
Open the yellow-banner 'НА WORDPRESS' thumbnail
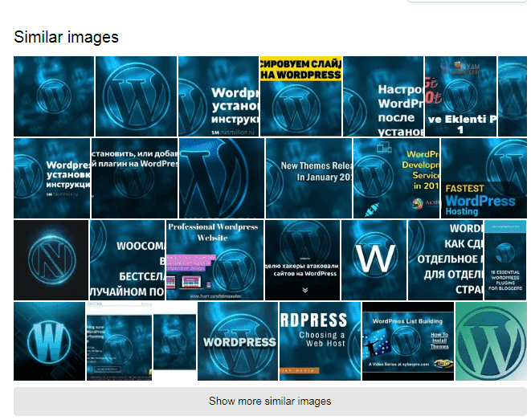click(300, 96)
